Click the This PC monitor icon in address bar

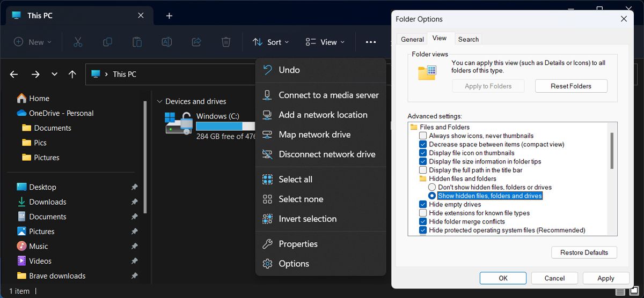pos(96,74)
